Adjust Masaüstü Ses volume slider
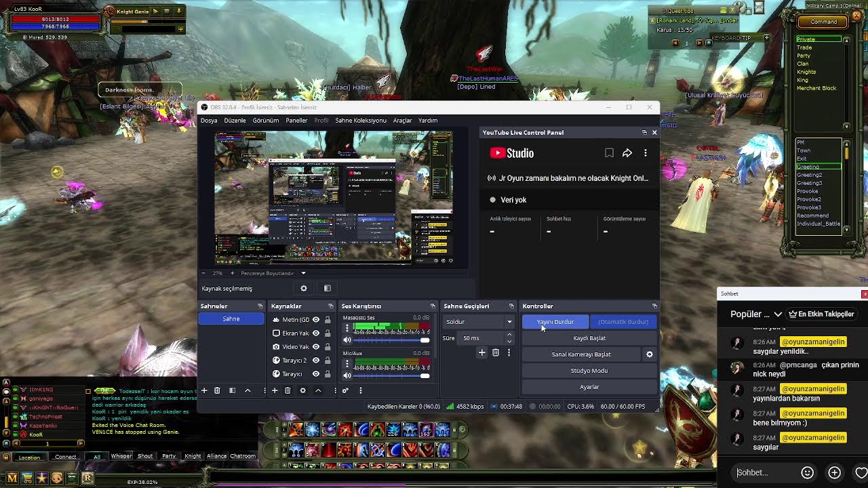 point(393,340)
